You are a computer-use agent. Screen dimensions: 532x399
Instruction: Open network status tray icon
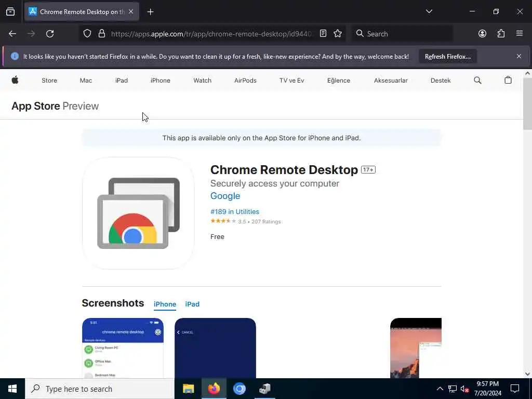[453, 389]
